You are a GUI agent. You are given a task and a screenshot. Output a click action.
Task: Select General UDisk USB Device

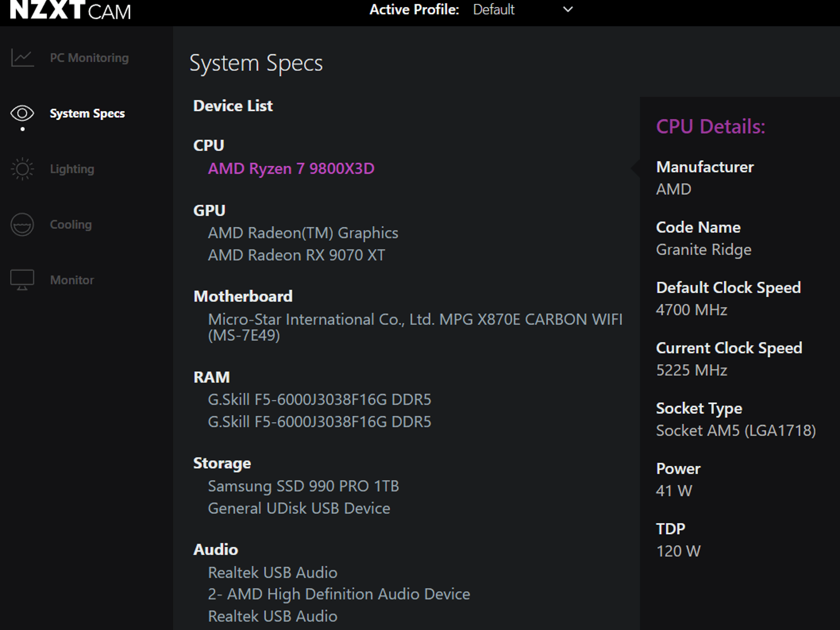coord(299,508)
